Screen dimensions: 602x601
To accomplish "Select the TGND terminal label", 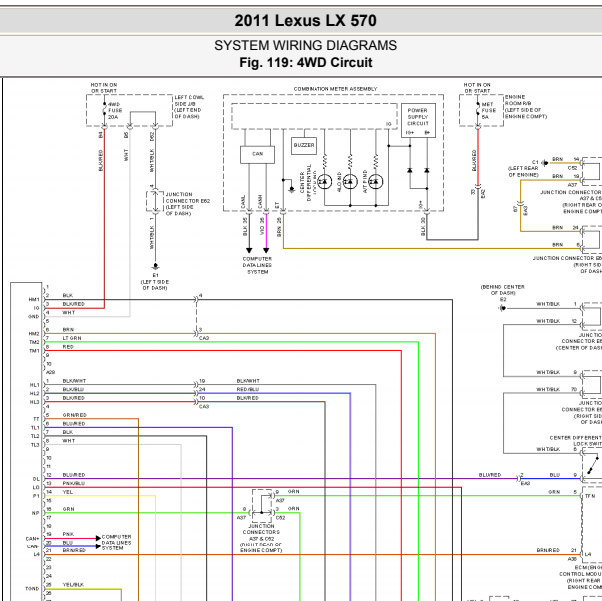I will [32, 589].
